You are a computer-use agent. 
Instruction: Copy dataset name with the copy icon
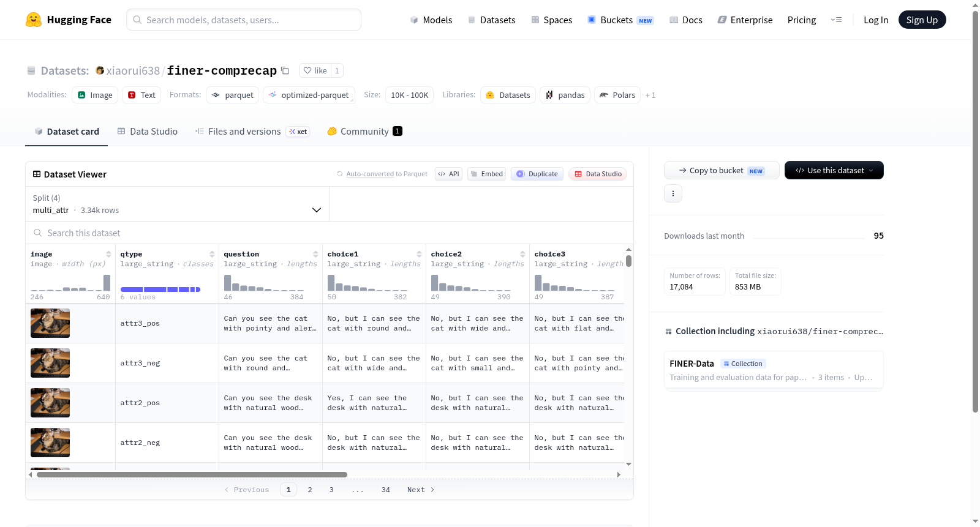[285, 70]
